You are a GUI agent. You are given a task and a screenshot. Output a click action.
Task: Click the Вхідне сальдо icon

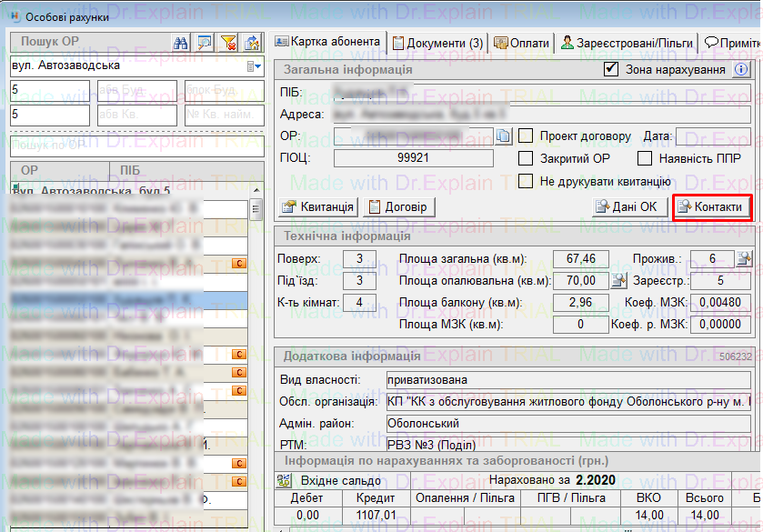click(x=283, y=481)
